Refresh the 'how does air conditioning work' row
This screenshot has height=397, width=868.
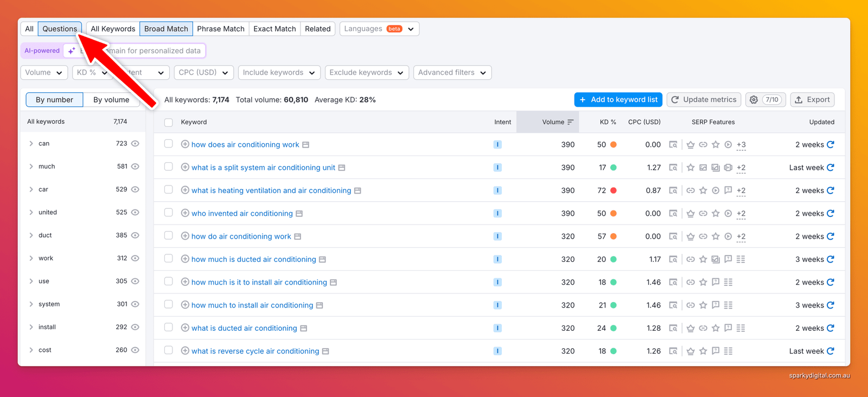tap(831, 145)
